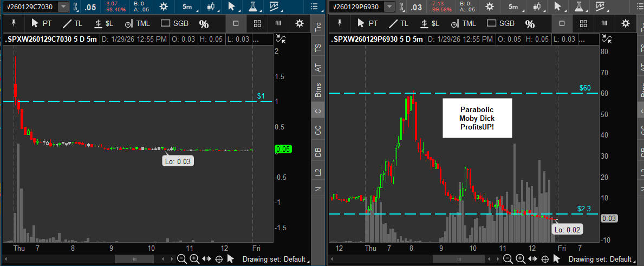Click the left chart's link chain icon
Image resolution: width=644 pixels, height=266 pixels.
[x=76, y=7]
